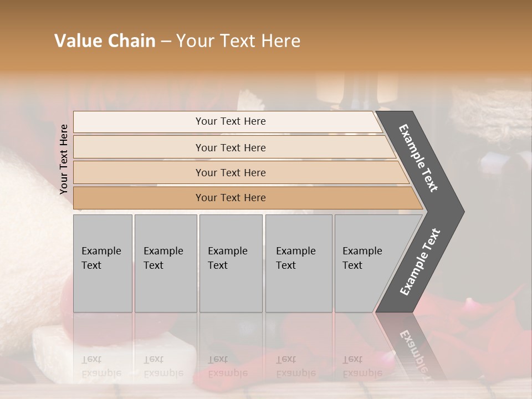The width and height of the screenshot is (532, 399).
Task: Click the mirrored reflection of the dark chevron
Action: pos(411,347)
